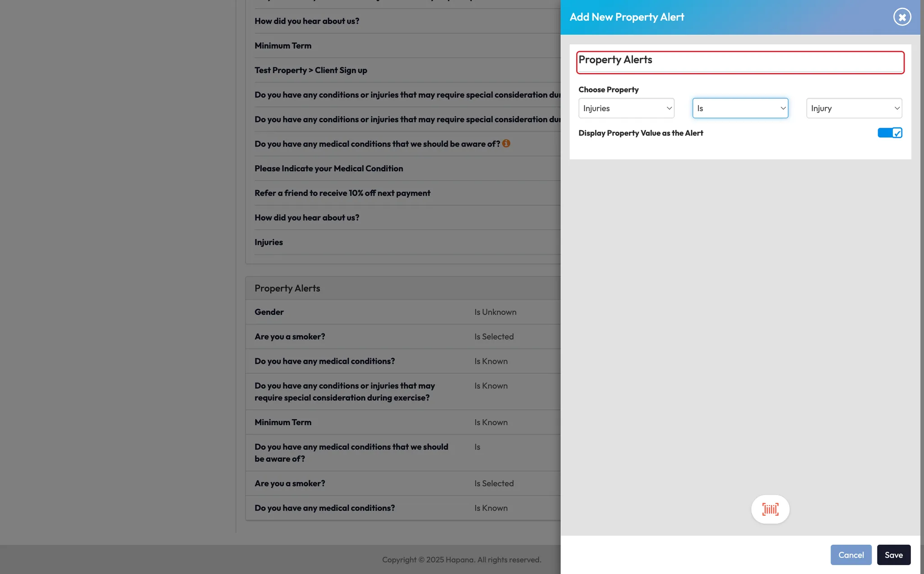Click the info icon beside medical conditions question
Screen dimensions: 924x574
tap(506, 143)
